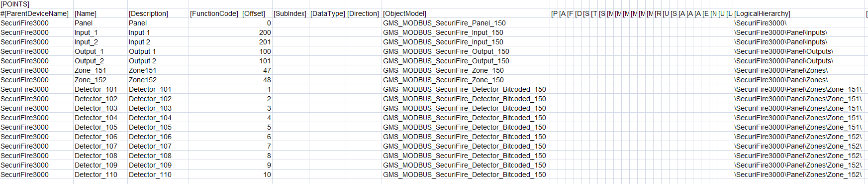Click the Detector_110 description cell
Image resolution: width=868 pixels, height=184 pixels.
158,175
